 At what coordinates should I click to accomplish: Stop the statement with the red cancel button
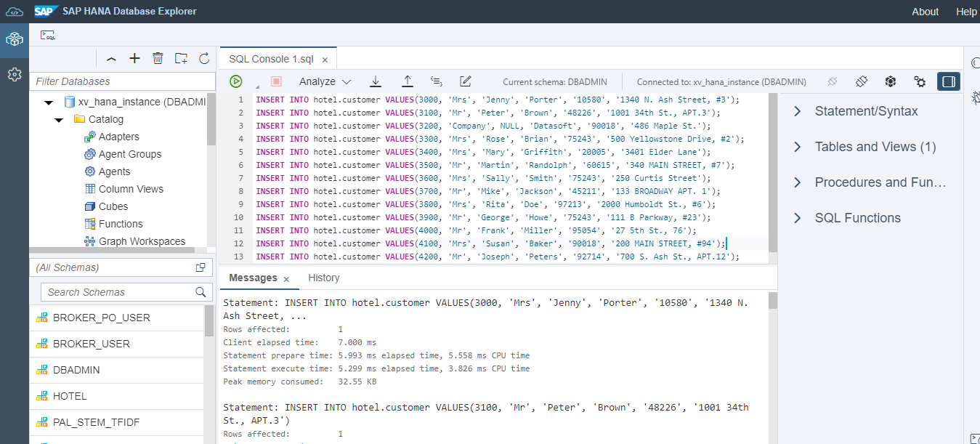pyautogui.click(x=276, y=82)
